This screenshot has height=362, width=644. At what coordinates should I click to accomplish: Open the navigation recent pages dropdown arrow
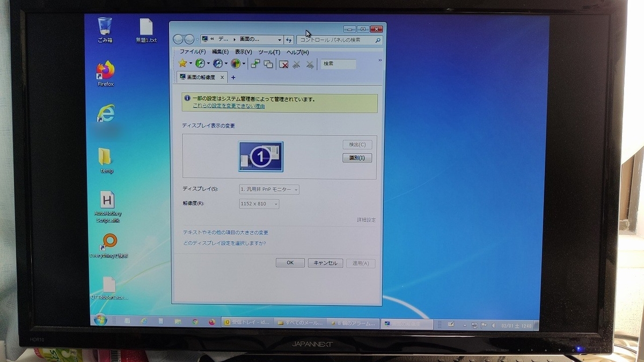[x=197, y=40]
